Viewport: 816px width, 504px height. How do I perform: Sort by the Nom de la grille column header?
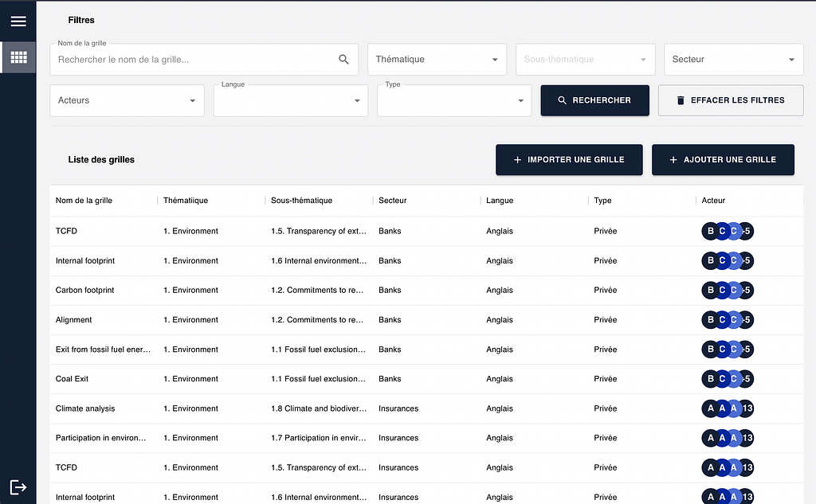pyautogui.click(x=84, y=201)
